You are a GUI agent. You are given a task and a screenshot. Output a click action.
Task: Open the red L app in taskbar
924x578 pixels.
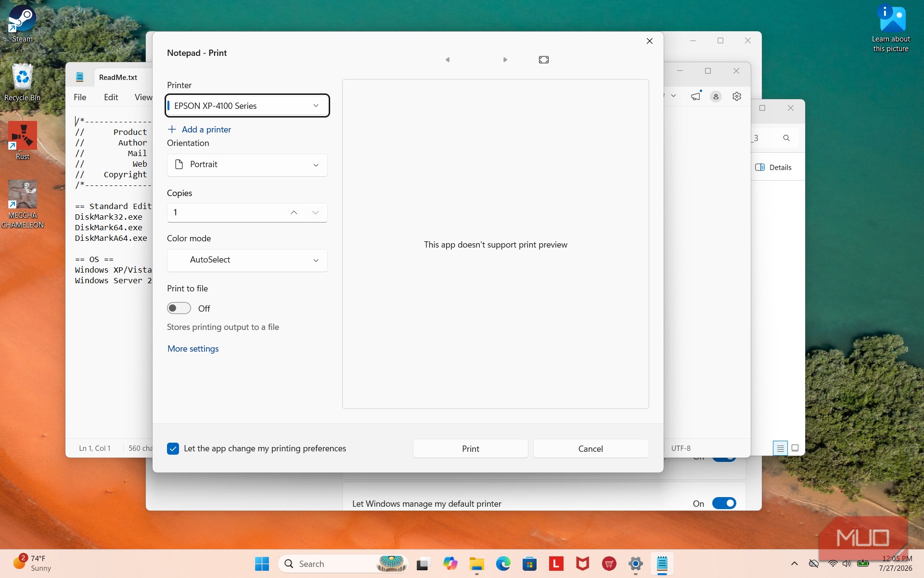556,564
